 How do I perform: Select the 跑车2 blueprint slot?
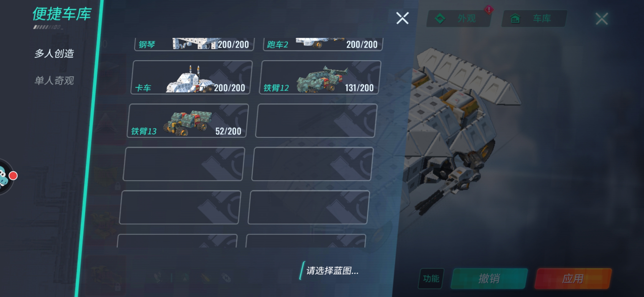[323, 44]
